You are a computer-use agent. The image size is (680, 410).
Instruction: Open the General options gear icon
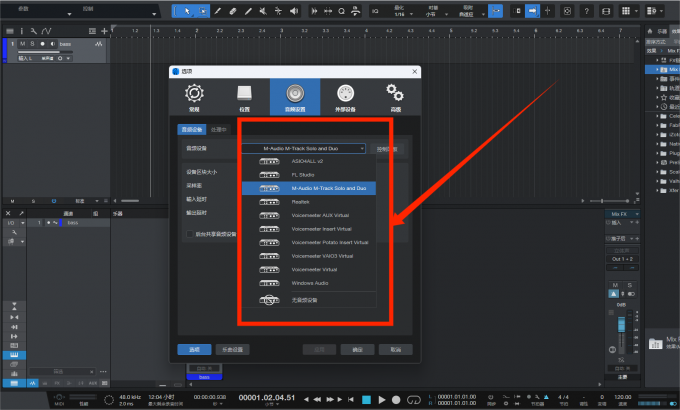point(193,96)
